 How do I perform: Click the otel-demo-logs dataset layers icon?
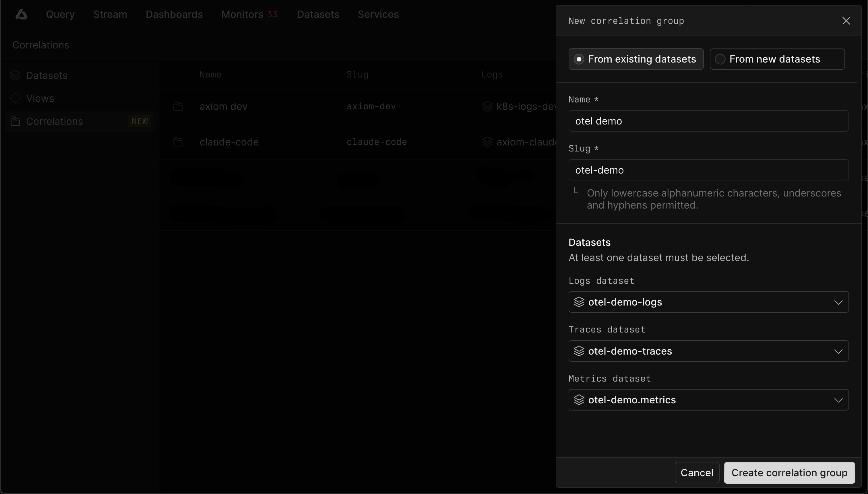[x=579, y=302]
